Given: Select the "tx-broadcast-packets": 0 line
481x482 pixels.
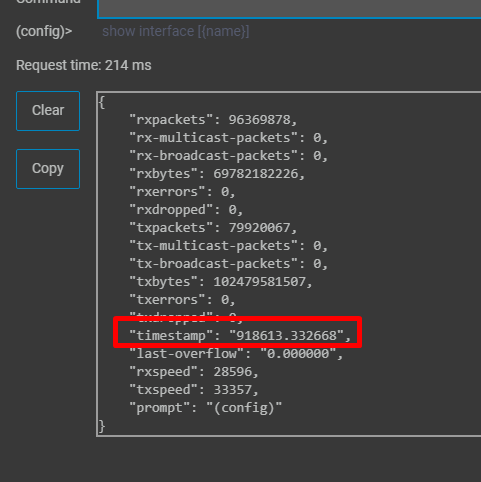Looking at the screenshot, I should 229,264.
